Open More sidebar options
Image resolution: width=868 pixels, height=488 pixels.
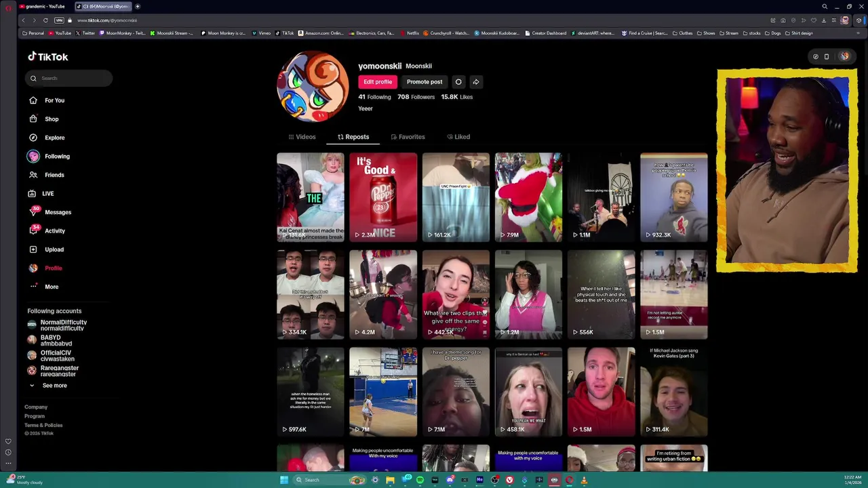[x=43, y=287]
